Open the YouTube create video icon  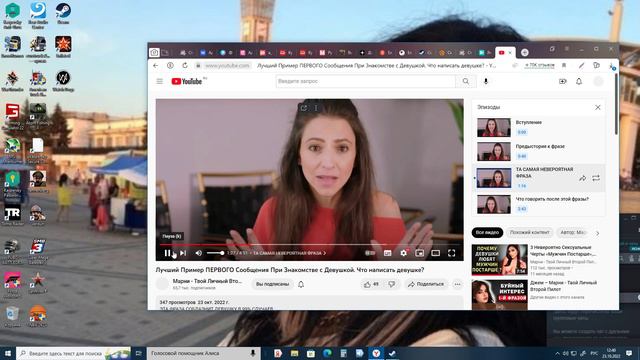pyautogui.click(x=562, y=81)
